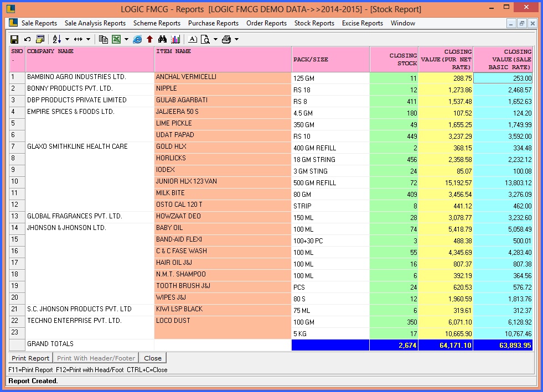Click the Export to Excel icon
The width and height of the screenshot is (543, 392).
(x=116, y=39)
